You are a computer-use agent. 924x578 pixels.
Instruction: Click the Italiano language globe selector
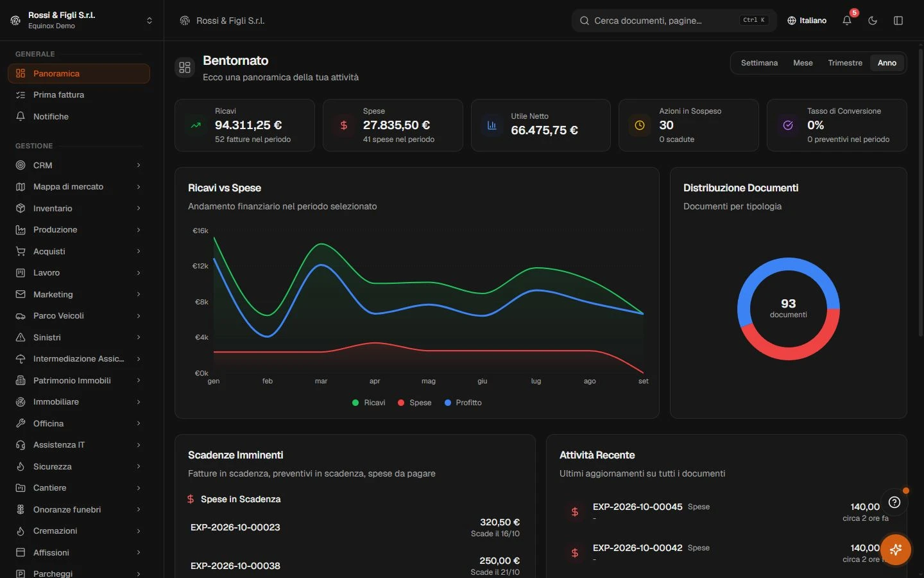point(807,21)
